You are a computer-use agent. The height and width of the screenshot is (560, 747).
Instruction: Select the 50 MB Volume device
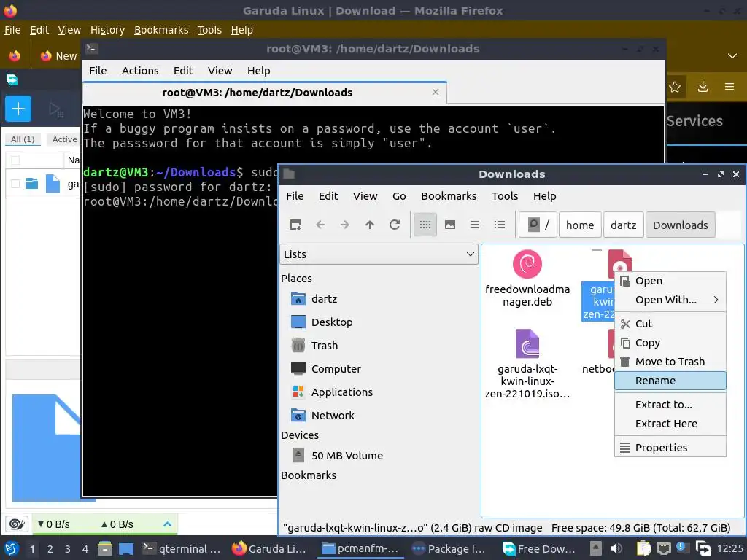(x=337, y=455)
